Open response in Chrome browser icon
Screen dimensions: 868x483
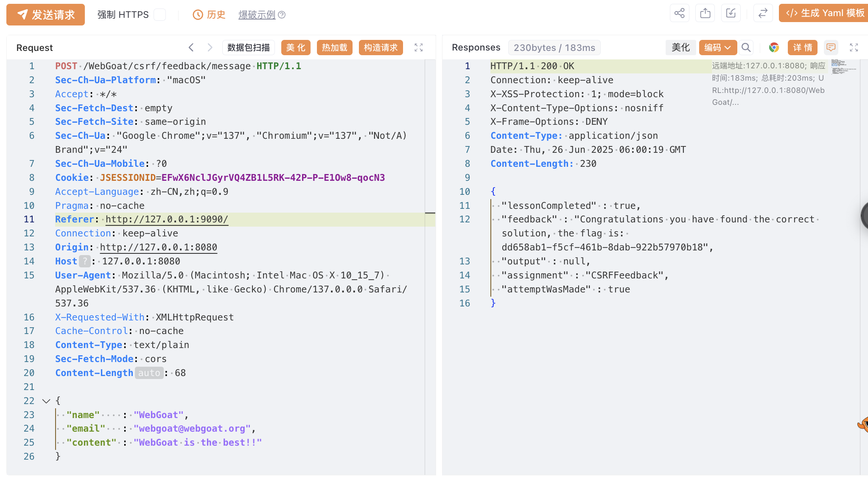click(774, 48)
